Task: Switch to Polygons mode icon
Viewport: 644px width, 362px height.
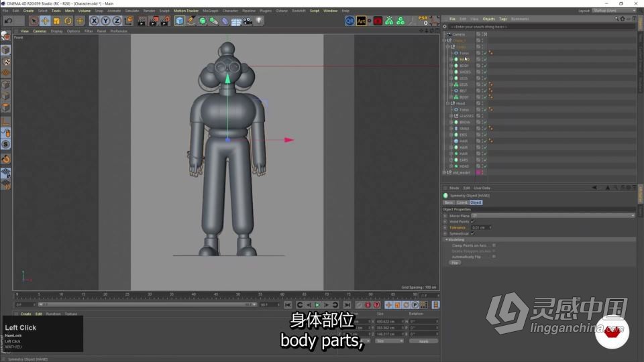Action: pos(6,107)
